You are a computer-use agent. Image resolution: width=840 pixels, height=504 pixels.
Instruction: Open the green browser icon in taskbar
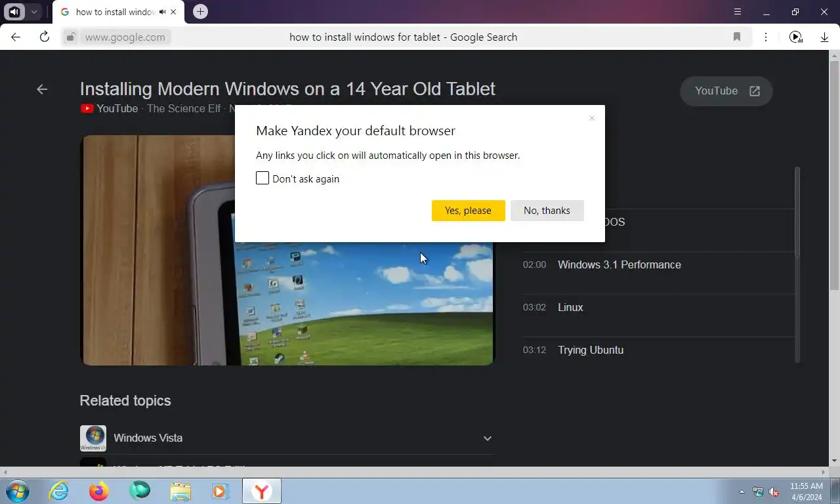[x=140, y=490]
